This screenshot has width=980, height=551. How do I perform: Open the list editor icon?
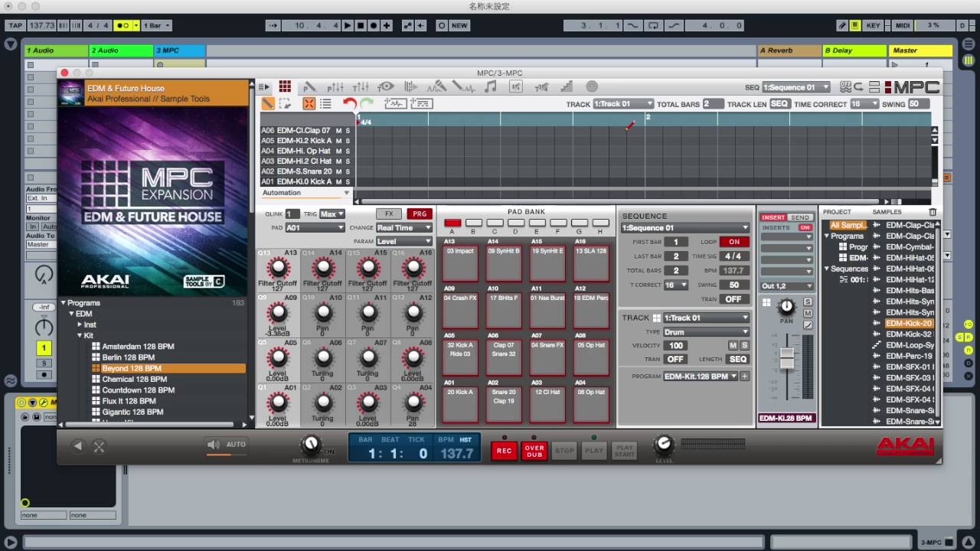tap(325, 103)
